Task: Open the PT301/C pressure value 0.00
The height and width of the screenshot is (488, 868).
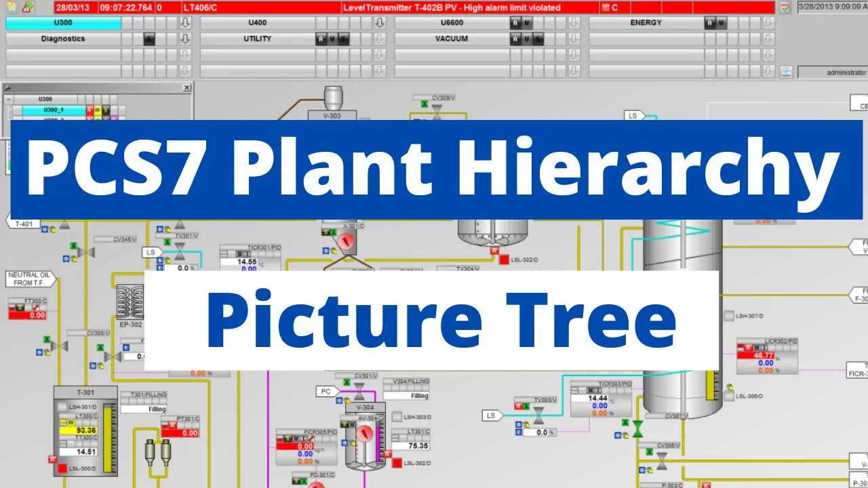Action: tap(180, 433)
